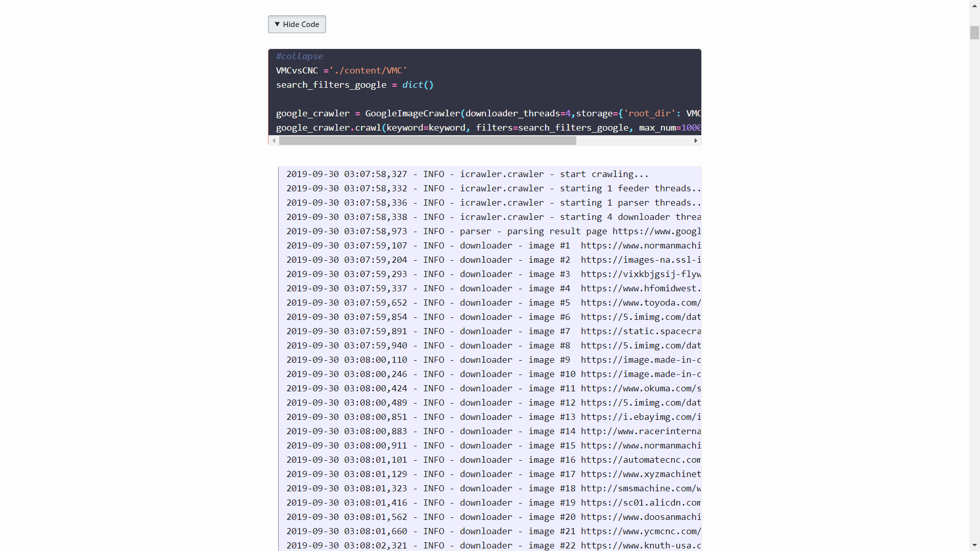
Task: Open the https://sc01.alicdn.com URL for image #19
Action: [x=641, y=503]
